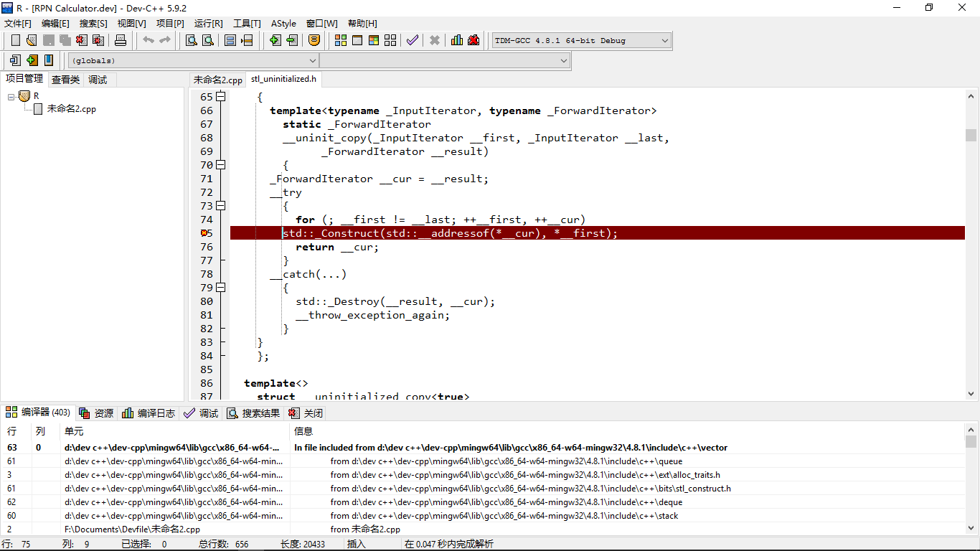Image resolution: width=980 pixels, height=551 pixels.
Task: Click the New source file icon
Action: 15,40
